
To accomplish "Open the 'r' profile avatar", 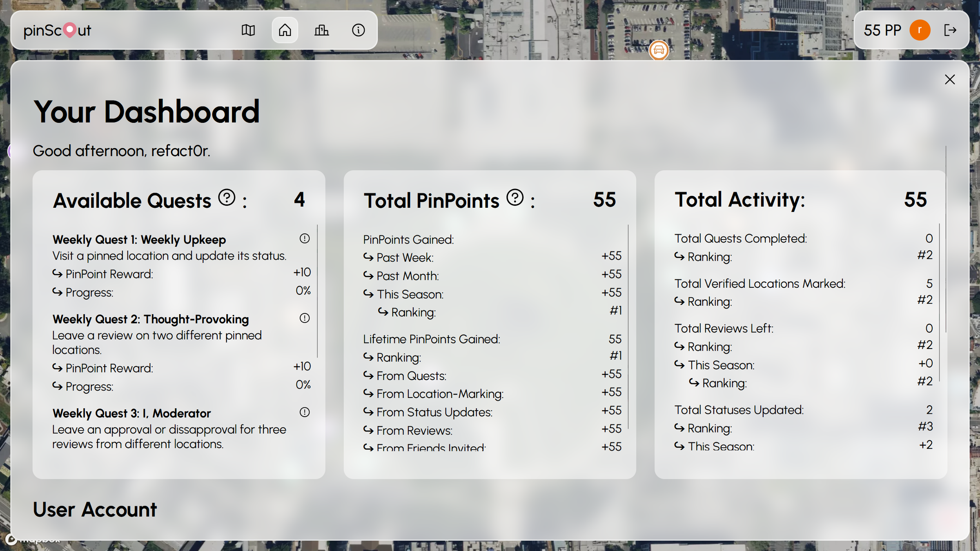I will (920, 30).
